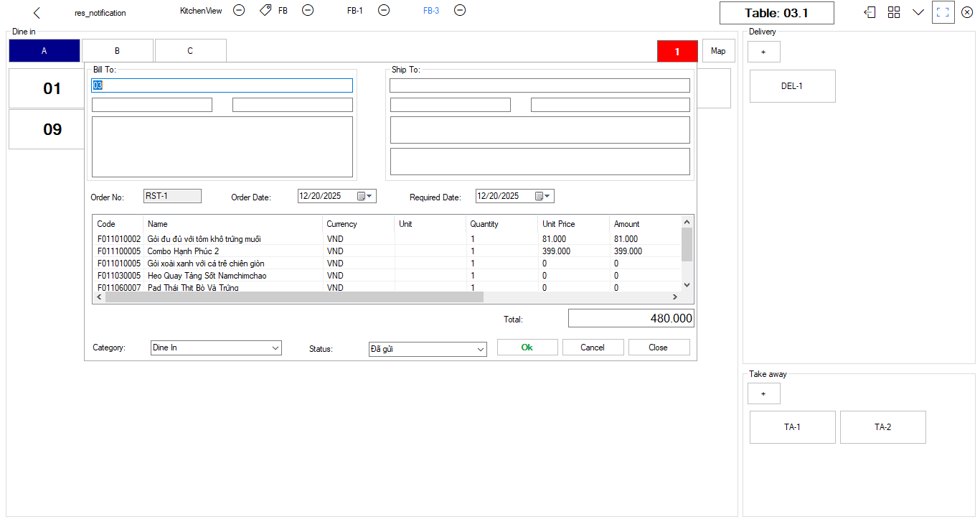Select the TA-2 take away order
980x522 pixels.
pyautogui.click(x=882, y=427)
